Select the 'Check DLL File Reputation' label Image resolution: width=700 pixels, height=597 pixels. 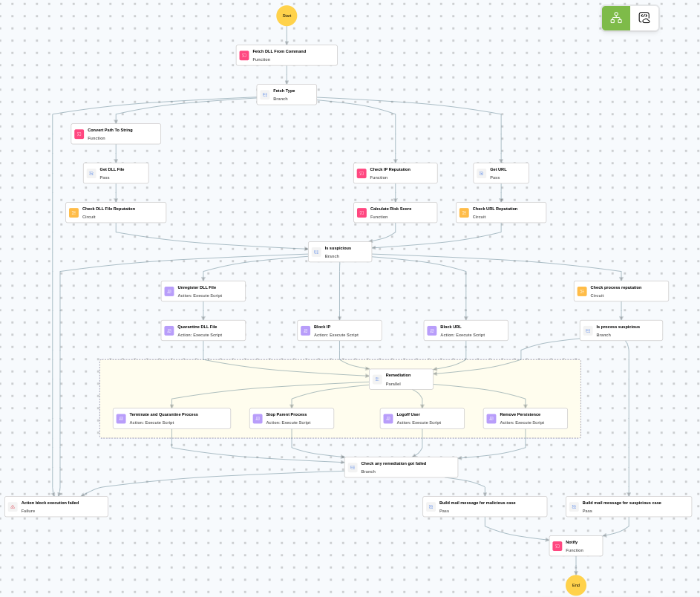click(x=108, y=209)
